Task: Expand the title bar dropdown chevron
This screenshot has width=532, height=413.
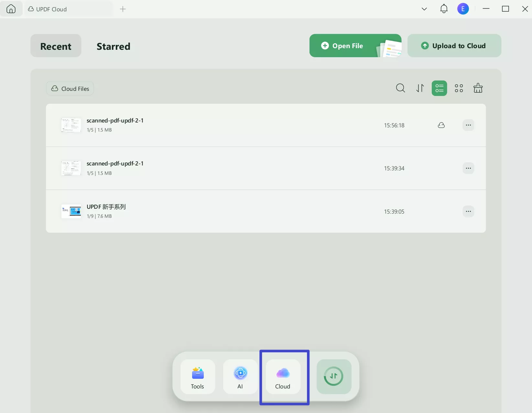Action: pos(424,9)
